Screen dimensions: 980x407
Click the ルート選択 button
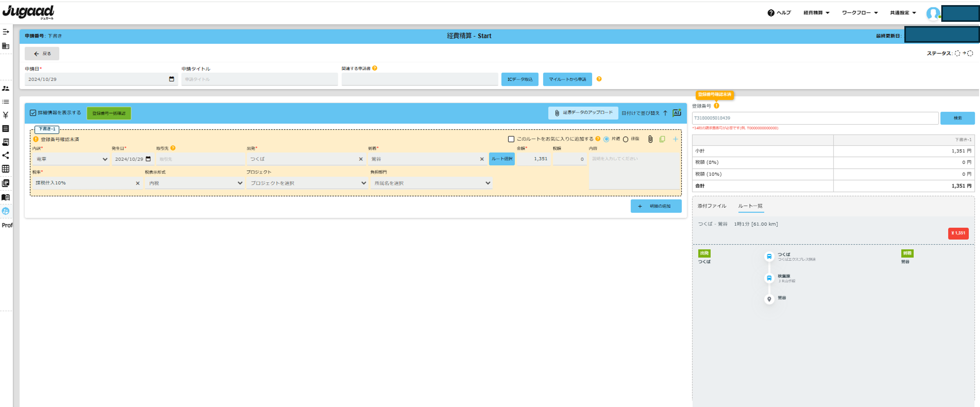coord(502,159)
